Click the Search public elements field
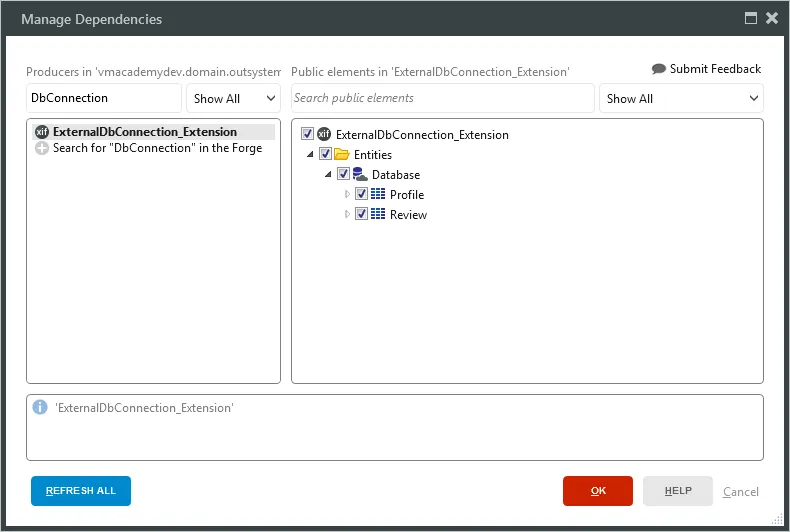 442,98
